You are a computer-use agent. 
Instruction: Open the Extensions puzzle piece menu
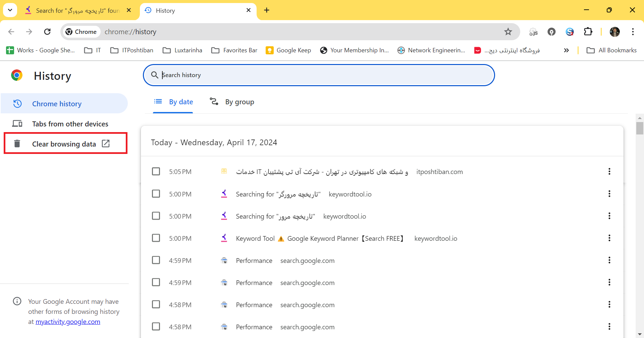tap(588, 32)
